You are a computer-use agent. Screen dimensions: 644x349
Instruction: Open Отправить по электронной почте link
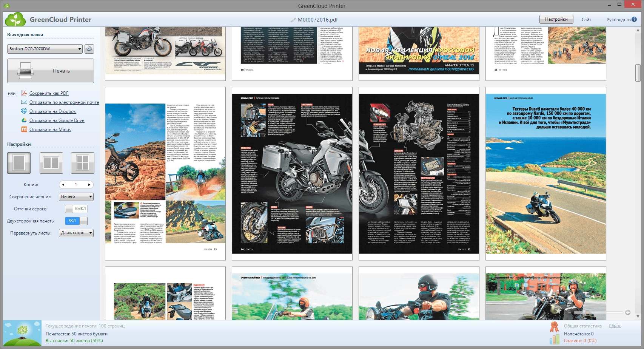coord(64,102)
